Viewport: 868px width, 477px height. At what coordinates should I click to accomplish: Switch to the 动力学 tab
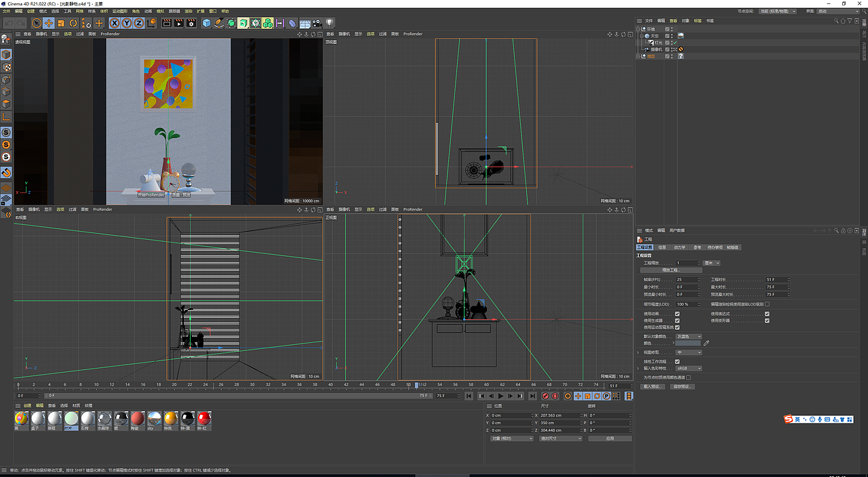679,247
